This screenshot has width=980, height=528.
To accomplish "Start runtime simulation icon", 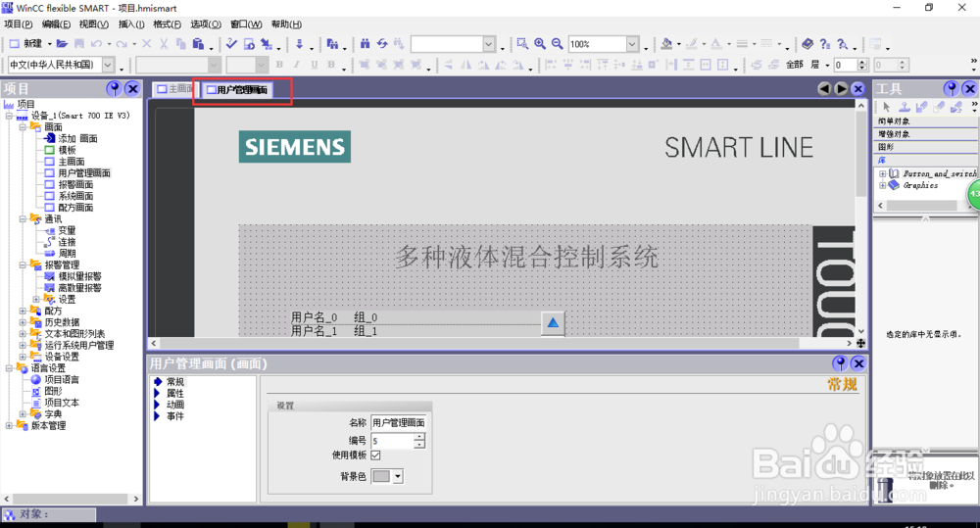I will (249, 44).
